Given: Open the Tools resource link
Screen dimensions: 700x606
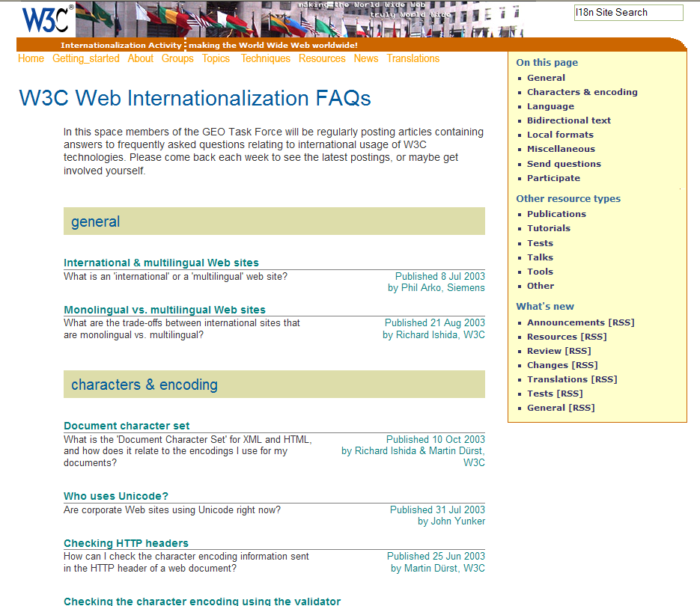Looking at the screenshot, I should coord(541,272).
